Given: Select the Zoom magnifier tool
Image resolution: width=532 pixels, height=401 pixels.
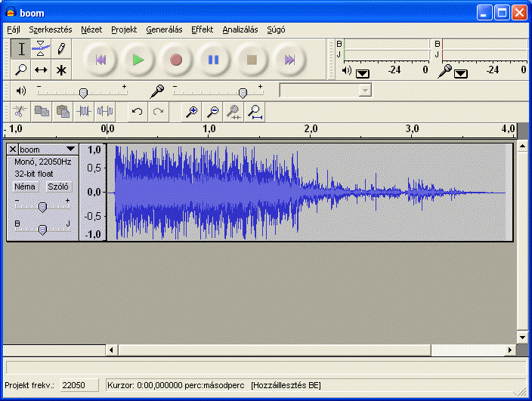Looking at the screenshot, I should (20, 69).
